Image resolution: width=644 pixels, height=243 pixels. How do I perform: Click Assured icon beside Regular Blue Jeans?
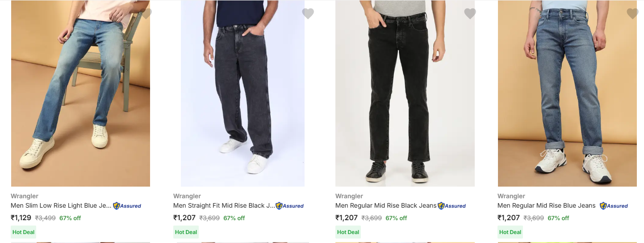[614, 206]
